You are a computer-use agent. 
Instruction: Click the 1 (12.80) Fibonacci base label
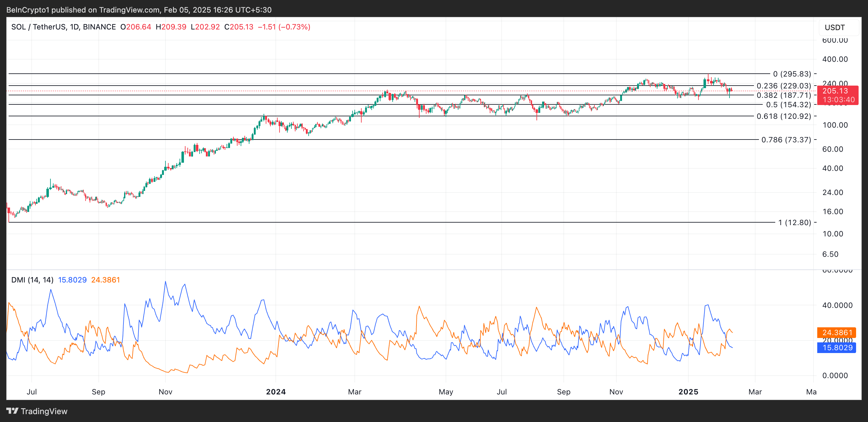(x=794, y=223)
